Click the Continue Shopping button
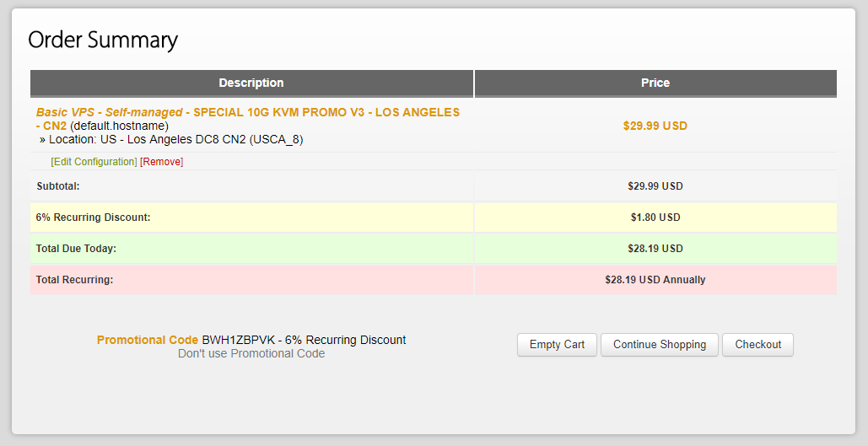Image resolution: width=868 pixels, height=446 pixels. [659, 344]
